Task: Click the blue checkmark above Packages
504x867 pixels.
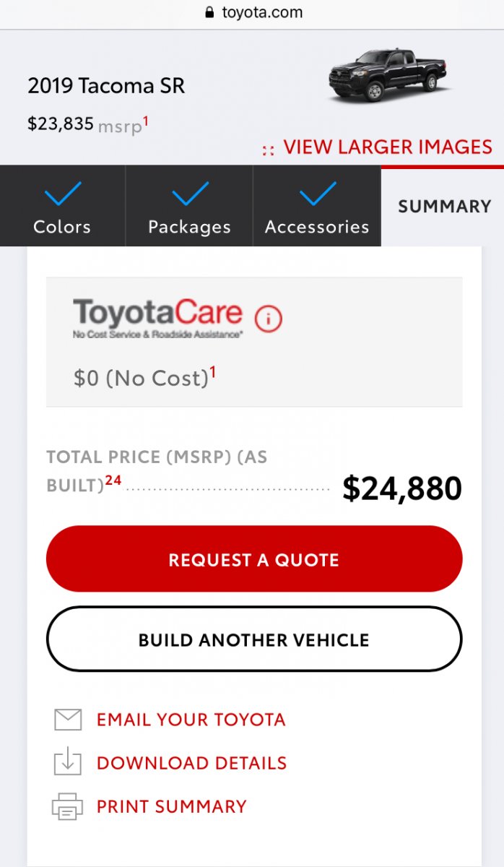Action: tap(190, 194)
